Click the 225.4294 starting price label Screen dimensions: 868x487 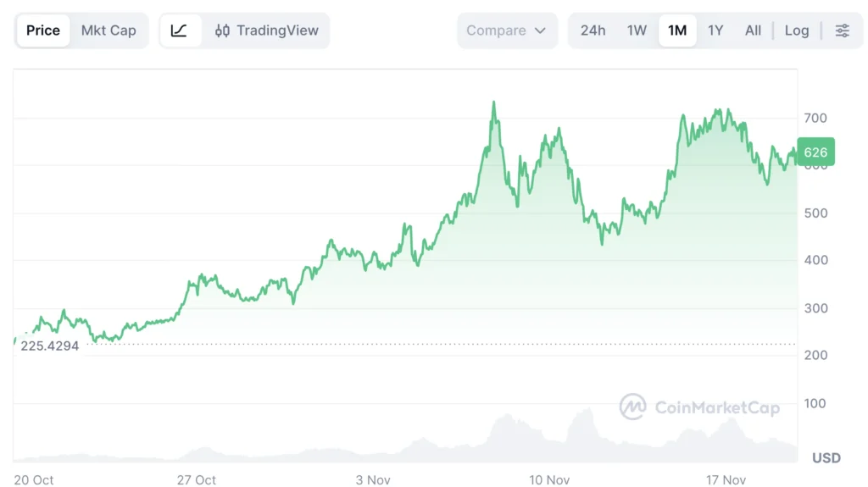click(49, 346)
